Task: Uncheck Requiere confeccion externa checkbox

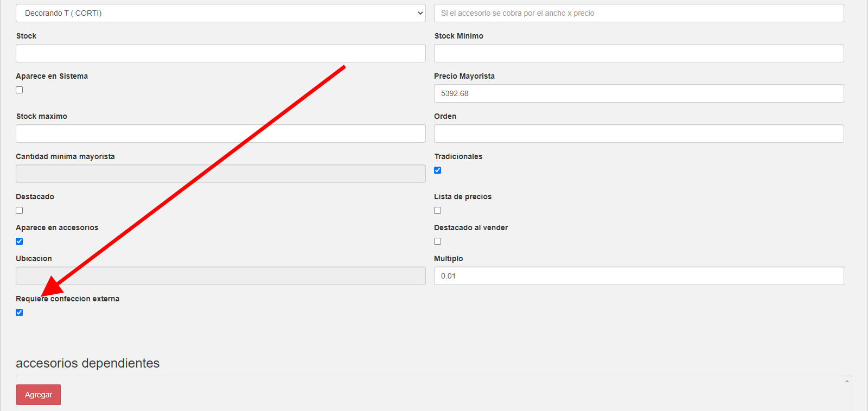Action: (x=20, y=313)
